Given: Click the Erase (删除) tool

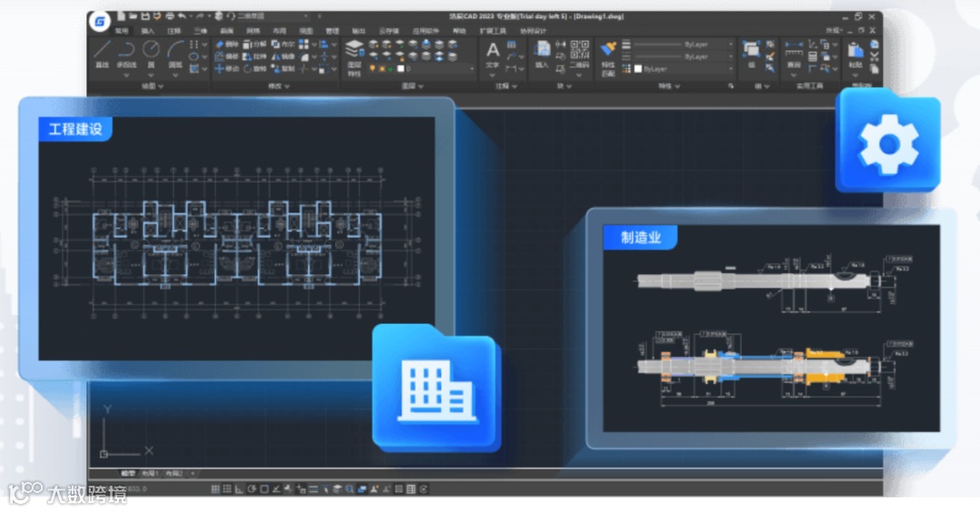Looking at the screenshot, I should 228,44.
